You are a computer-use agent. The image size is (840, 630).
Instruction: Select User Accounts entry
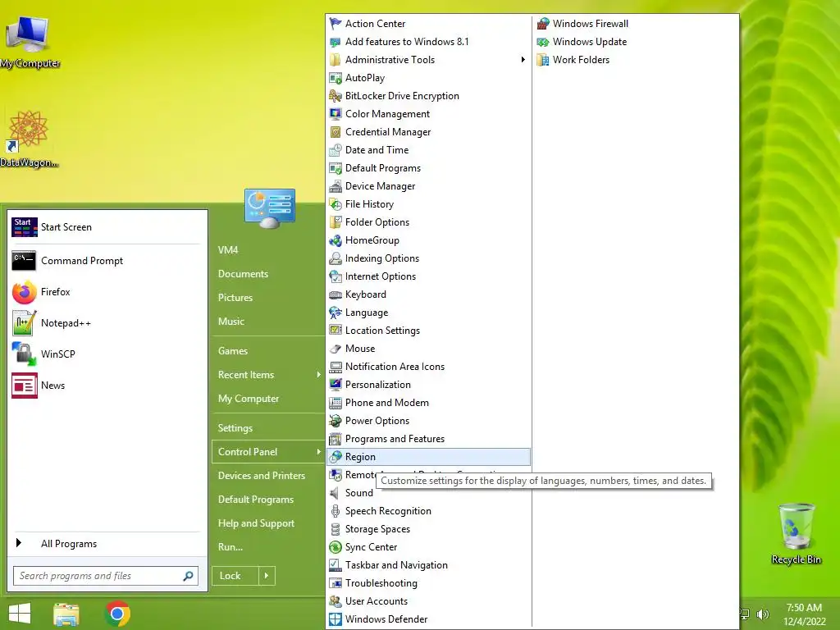428,601
